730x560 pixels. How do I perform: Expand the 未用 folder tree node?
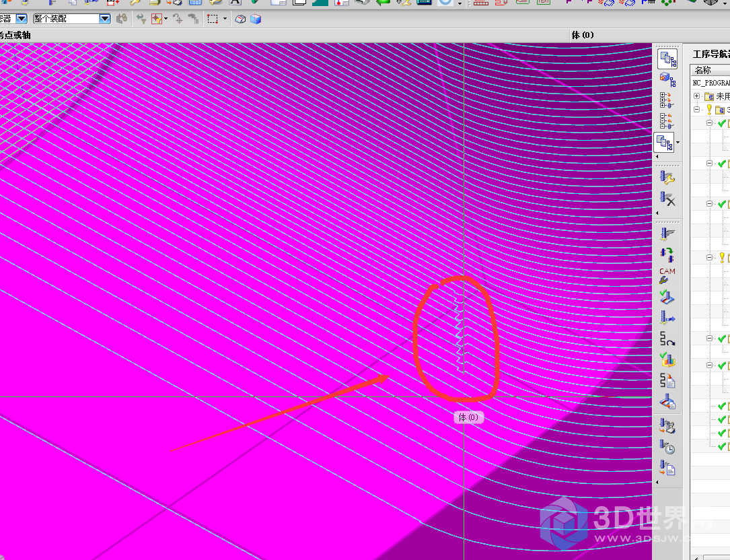(x=697, y=96)
